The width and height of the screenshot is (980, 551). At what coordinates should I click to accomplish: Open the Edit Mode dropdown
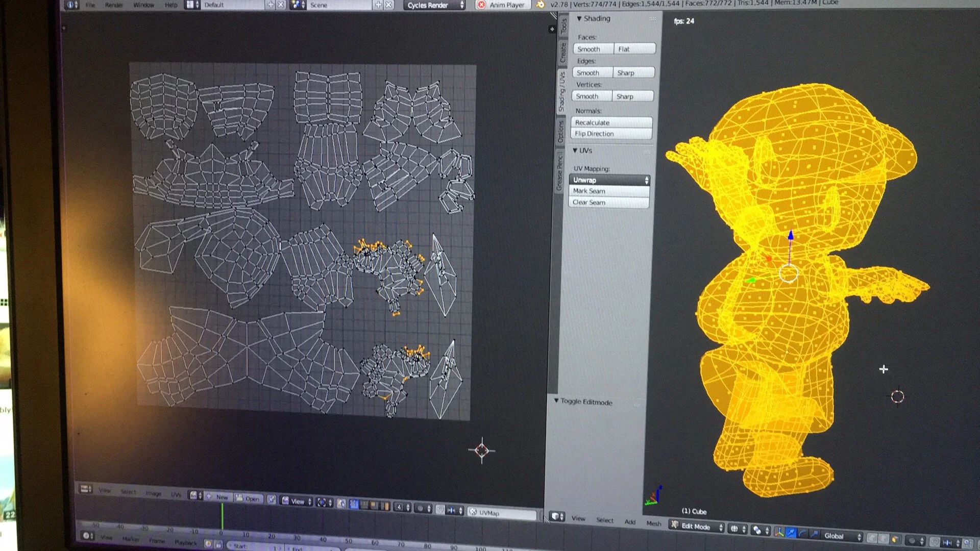point(697,527)
